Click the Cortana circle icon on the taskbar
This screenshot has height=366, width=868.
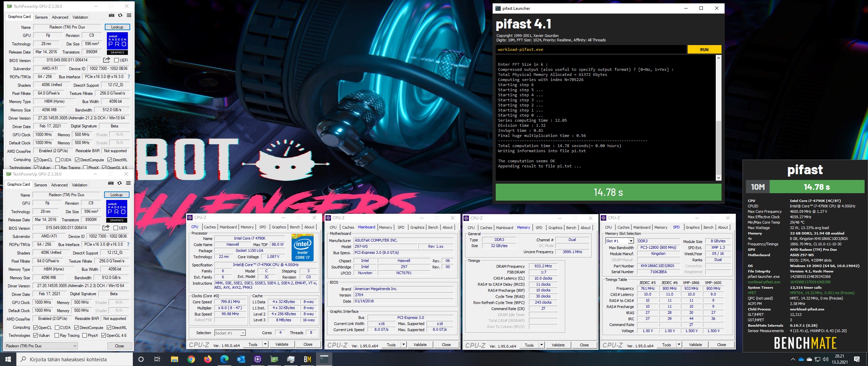click(141, 359)
